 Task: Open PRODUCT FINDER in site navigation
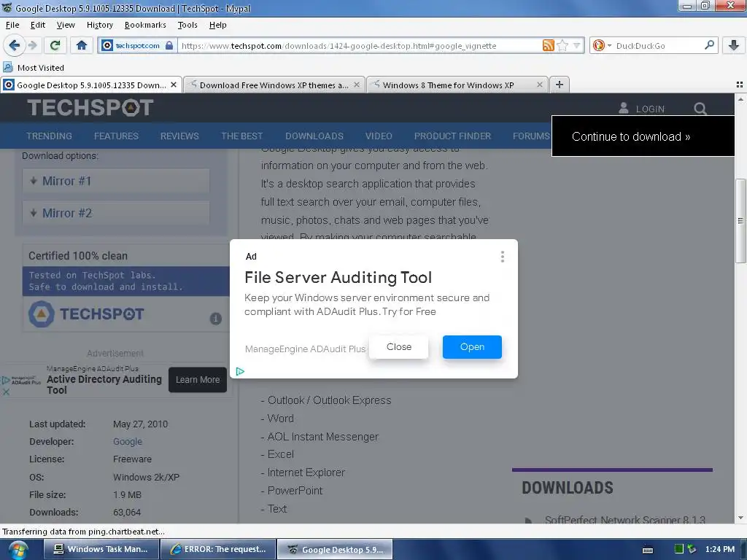point(452,136)
